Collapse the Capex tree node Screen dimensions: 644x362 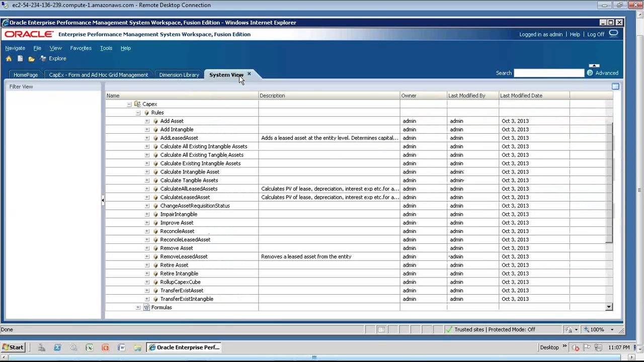[x=129, y=104]
